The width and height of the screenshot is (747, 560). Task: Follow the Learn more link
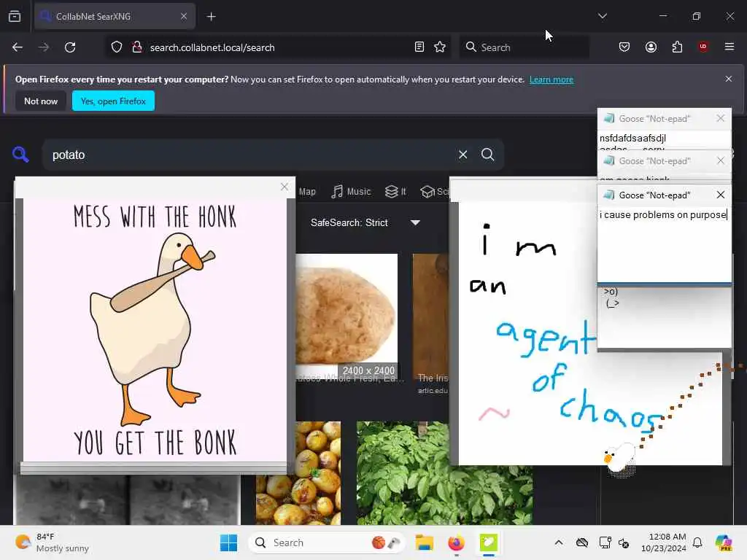click(x=551, y=79)
